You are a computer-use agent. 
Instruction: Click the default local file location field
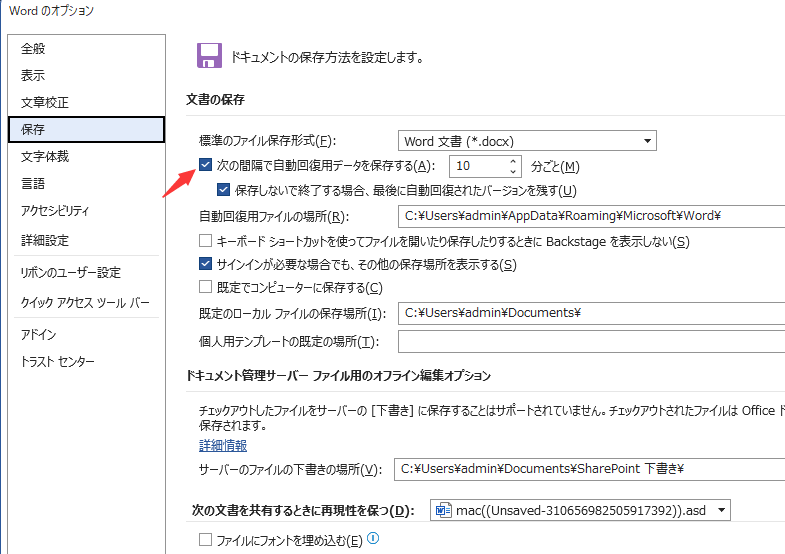(591, 313)
